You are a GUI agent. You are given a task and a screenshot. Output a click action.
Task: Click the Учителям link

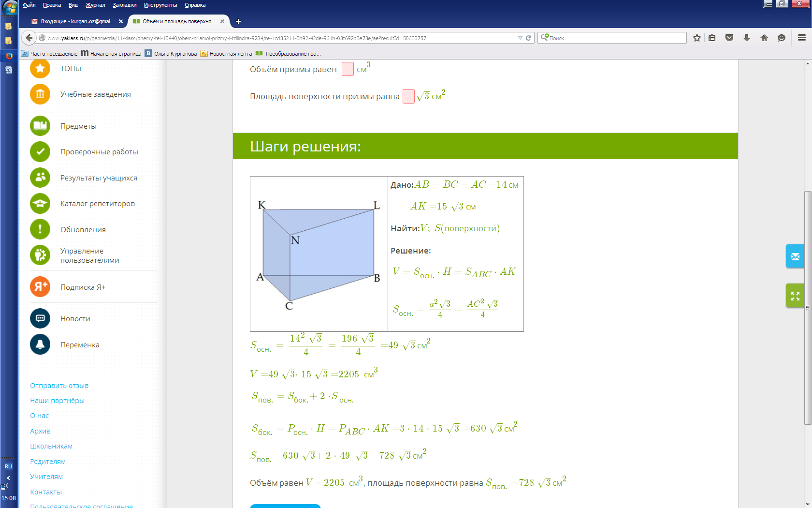(x=46, y=477)
